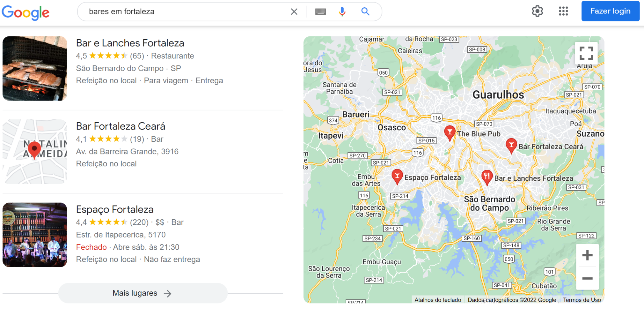The image size is (644, 309).
Task: Click the 'Ribeirão Pires' map label
Action: pyautogui.click(x=547, y=208)
